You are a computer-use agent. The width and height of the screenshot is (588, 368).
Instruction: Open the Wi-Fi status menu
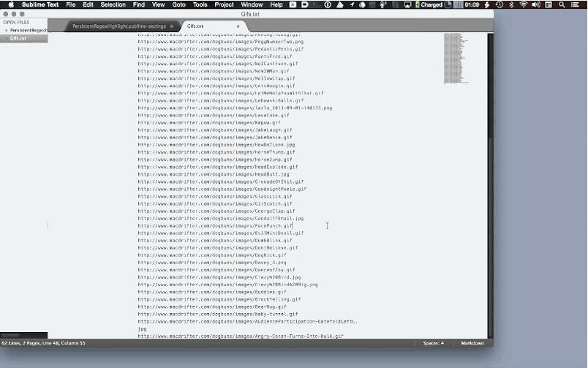click(x=523, y=4)
